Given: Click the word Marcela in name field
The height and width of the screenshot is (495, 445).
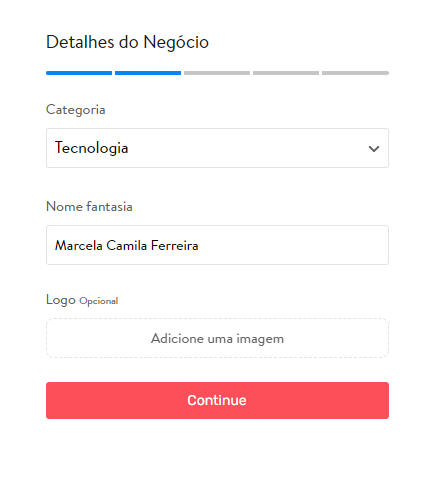Looking at the screenshot, I should tap(79, 246).
